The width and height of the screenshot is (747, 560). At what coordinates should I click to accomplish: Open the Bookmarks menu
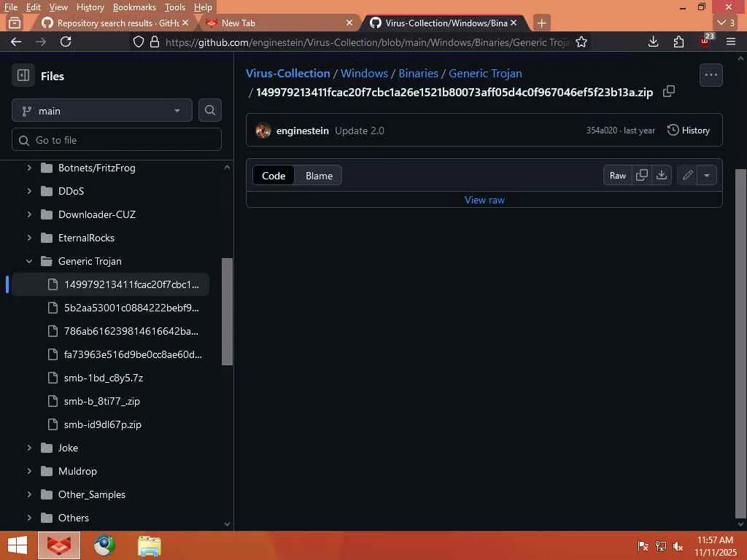[x=134, y=7]
